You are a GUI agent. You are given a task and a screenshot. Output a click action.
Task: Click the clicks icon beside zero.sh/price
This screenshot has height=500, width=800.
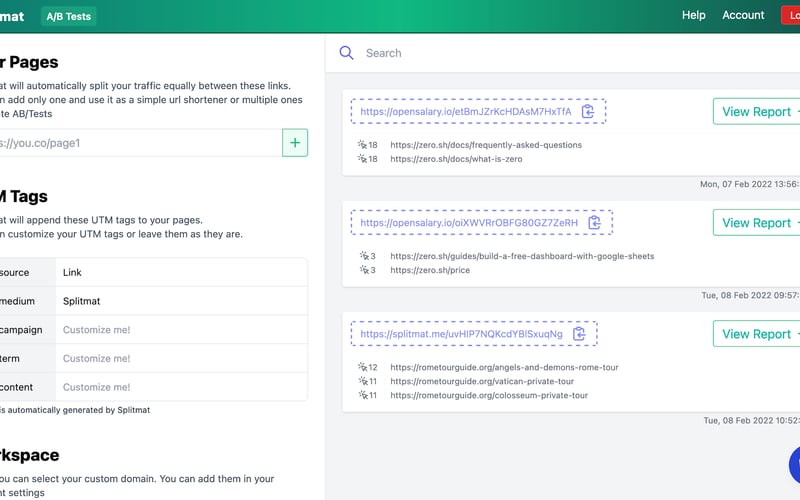364,270
